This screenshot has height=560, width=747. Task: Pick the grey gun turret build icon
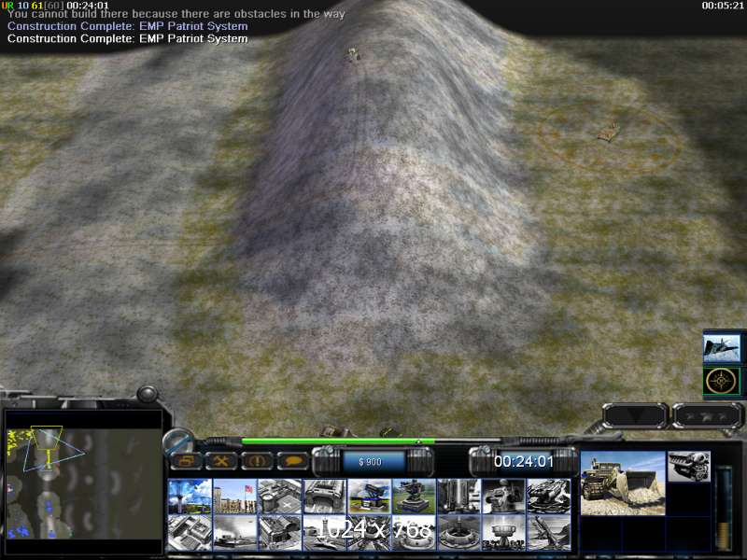click(x=503, y=496)
